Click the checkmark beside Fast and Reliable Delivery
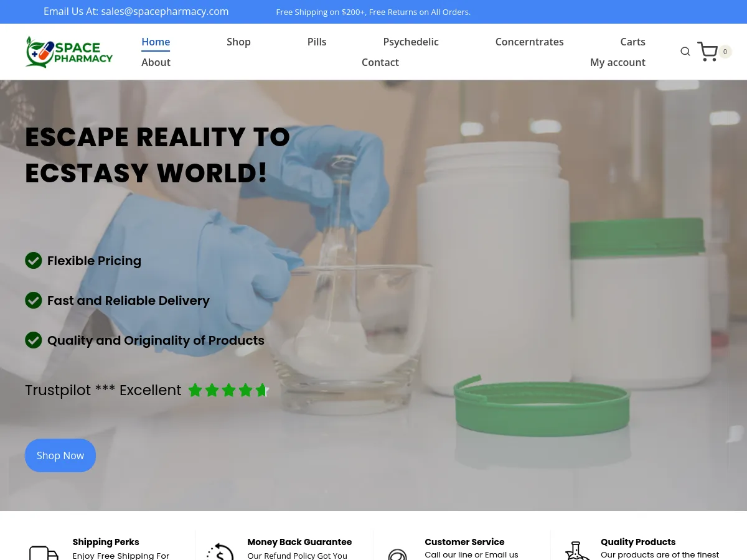747x560 pixels. (34, 300)
